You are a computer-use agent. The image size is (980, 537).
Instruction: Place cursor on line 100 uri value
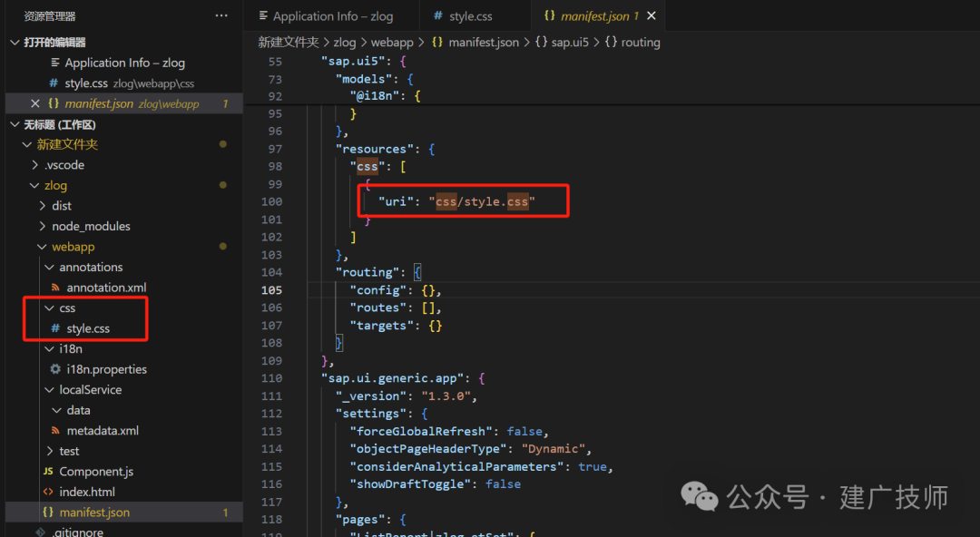point(481,201)
